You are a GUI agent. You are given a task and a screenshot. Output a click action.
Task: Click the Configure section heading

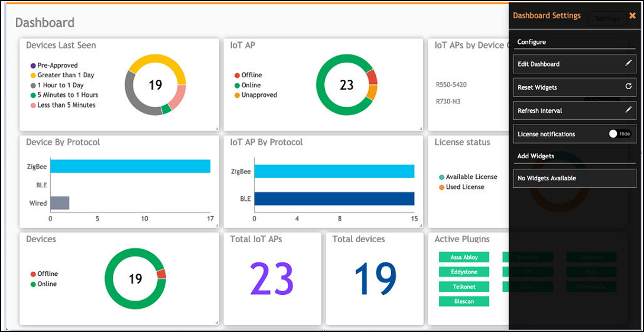click(x=532, y=42)
